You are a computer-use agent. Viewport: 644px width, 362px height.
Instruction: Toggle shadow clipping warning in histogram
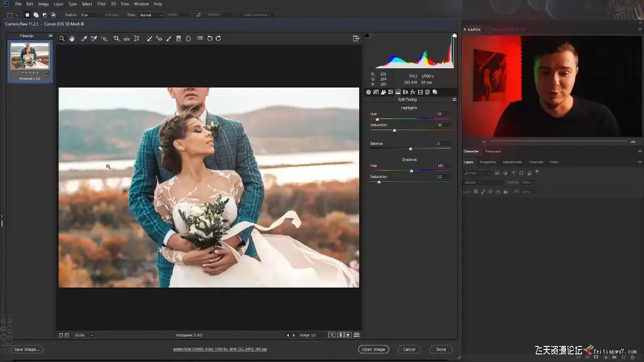coord(367,35)
